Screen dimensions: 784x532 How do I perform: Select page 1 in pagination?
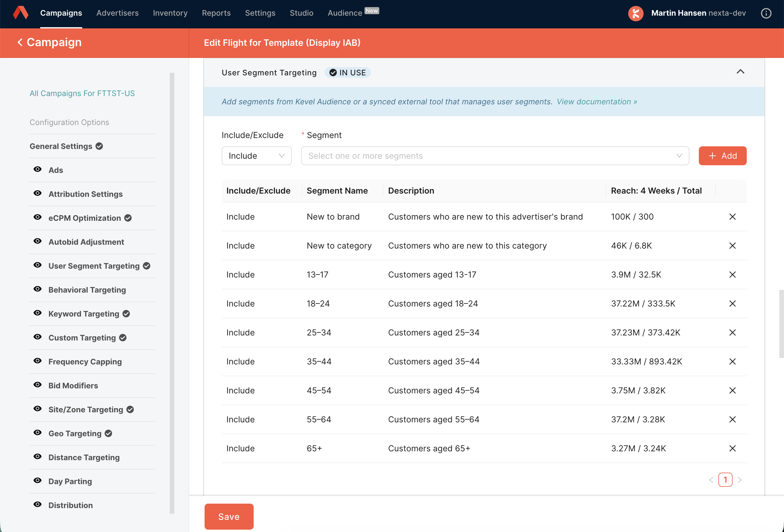[725, 480]
